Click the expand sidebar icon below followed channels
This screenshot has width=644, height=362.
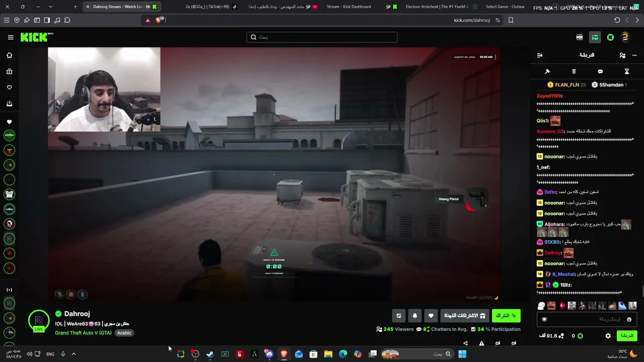coord(9,290)
